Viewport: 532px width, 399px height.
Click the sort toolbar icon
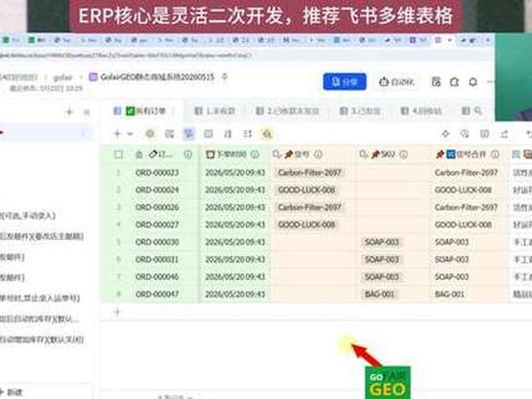[227, 134]
